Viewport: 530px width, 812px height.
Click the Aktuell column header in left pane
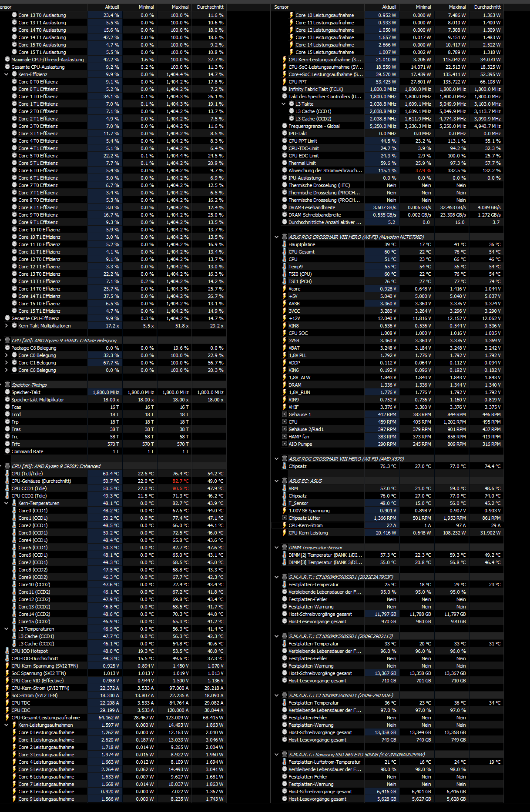tap(105, 7)
